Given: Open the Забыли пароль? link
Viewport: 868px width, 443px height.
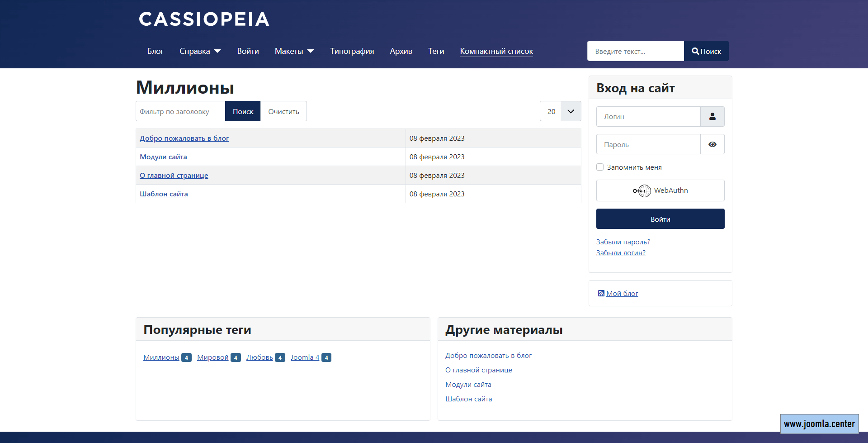Looking at the screenshot, I should point(623,242).
